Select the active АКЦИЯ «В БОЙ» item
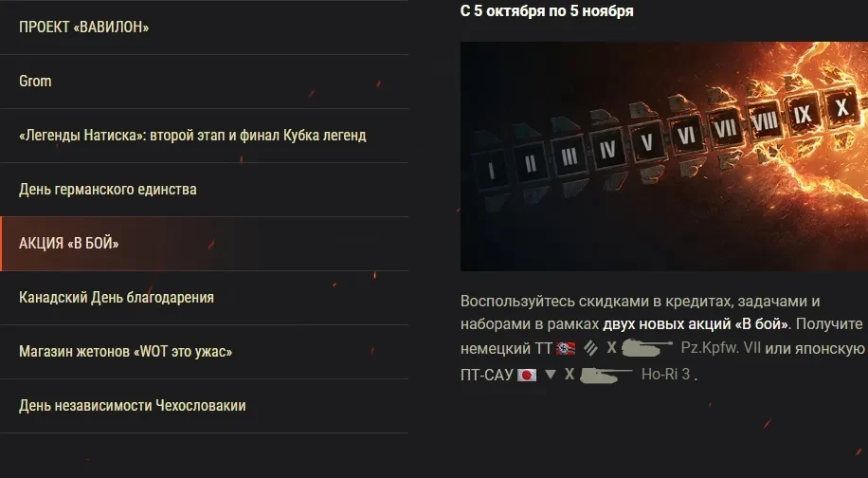The image size is (868, 478). [204, 244]
